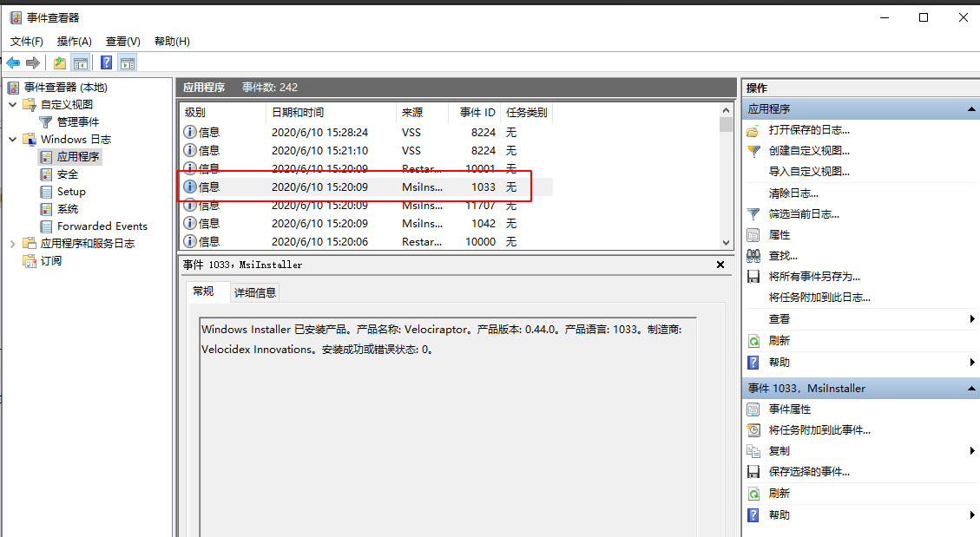Click the Back arrow toolbar icon
Image resolution: width=980 pixels, height=537 pixels.
coord(13,62)
